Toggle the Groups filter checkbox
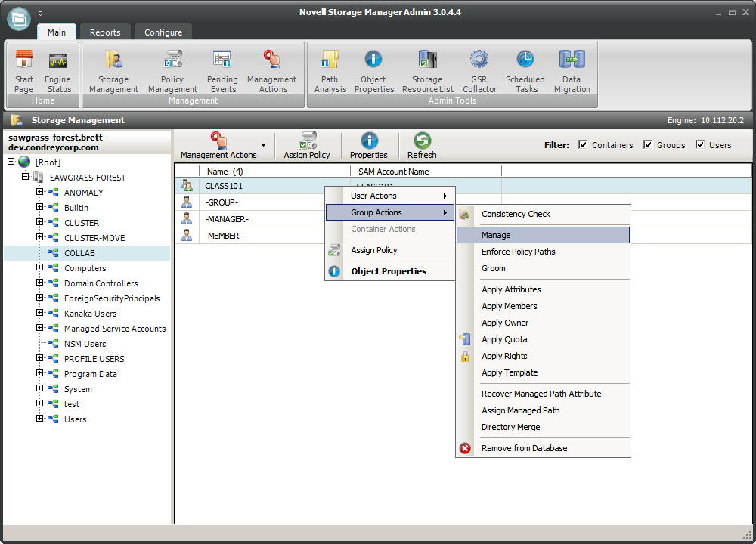 (649, 145)
